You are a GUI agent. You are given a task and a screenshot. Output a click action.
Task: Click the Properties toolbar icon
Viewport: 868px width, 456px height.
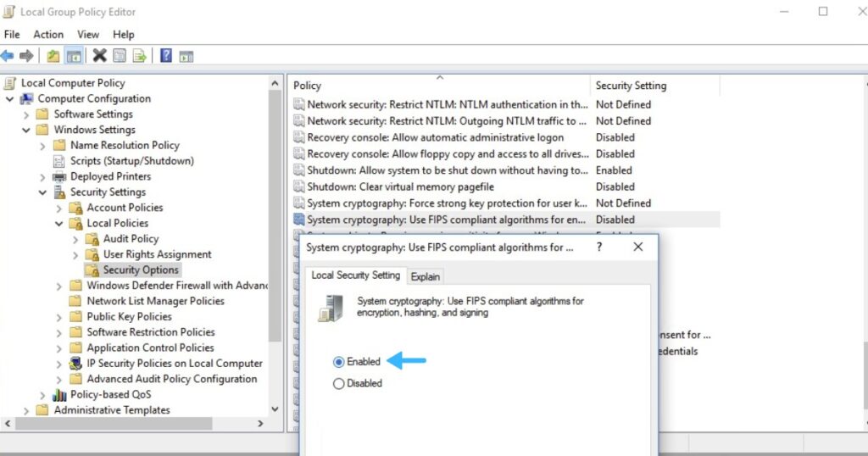[120, 56]
